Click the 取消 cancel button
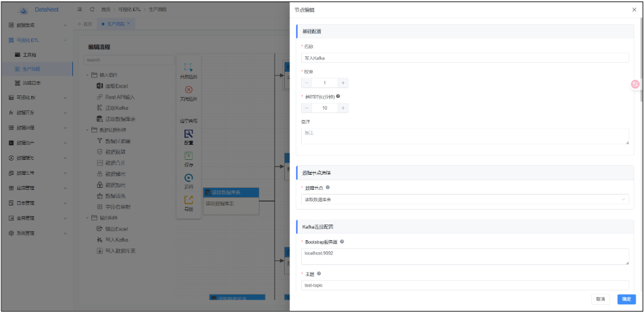The height and width of the screenshot is (312, 644). [x=600, y=299]
